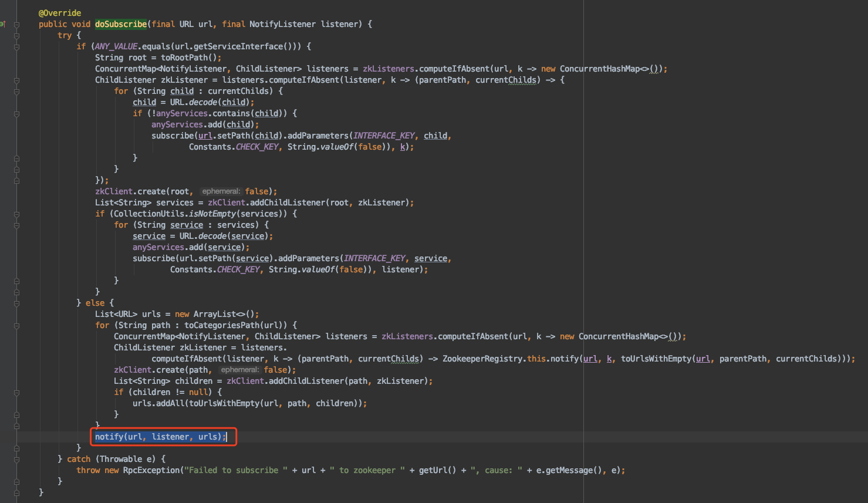Click the @Override annotation
This screenshot has height=503, width=868.
(60, 13)
